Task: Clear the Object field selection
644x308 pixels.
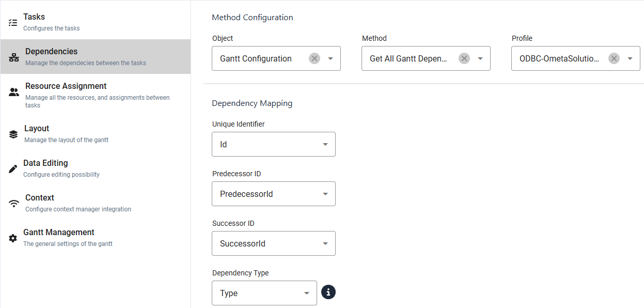Action: point(315,58)
